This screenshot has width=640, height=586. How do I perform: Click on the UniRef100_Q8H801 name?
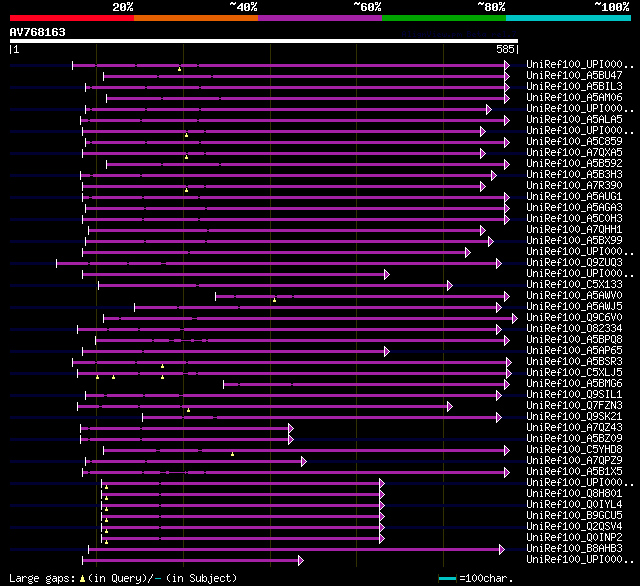click(574, 494)
